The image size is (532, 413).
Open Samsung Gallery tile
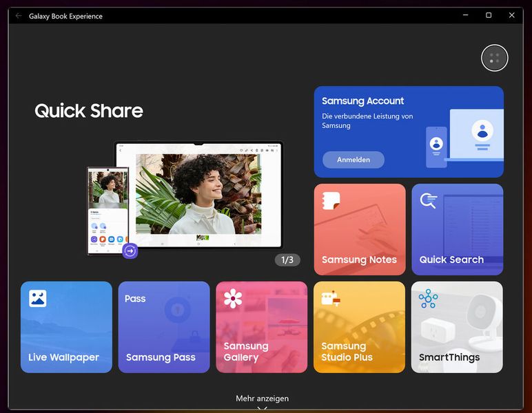pos(262,327)
